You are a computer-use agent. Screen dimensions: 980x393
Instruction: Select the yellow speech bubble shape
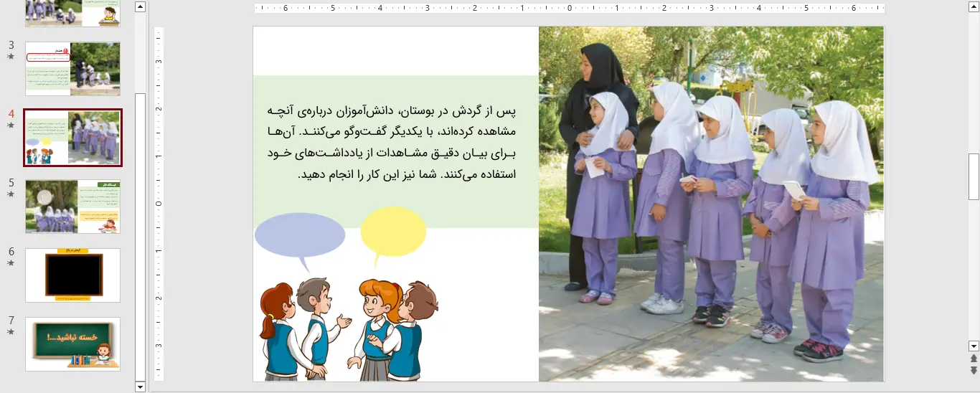[x=392, y=231]
